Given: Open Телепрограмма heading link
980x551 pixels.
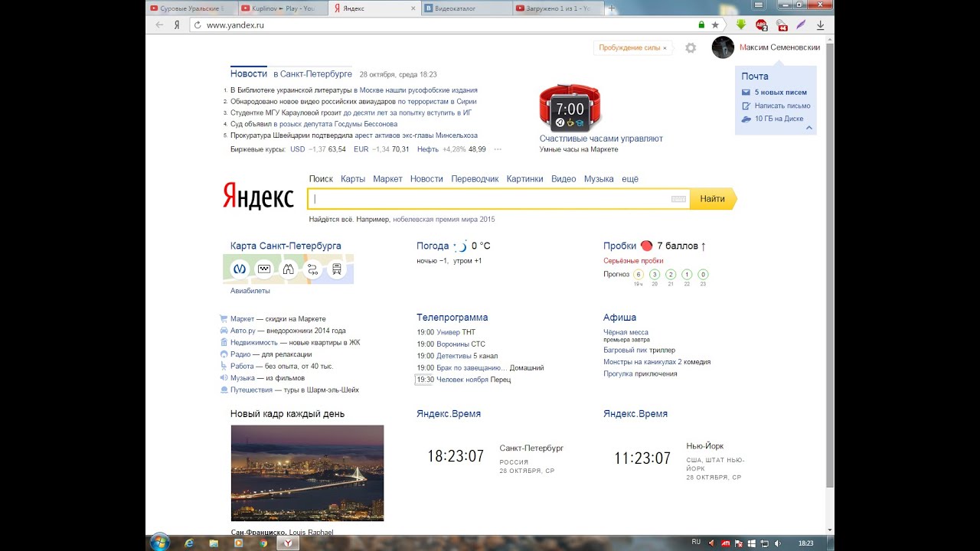Looking at the screenshot, I should [452, 318].
